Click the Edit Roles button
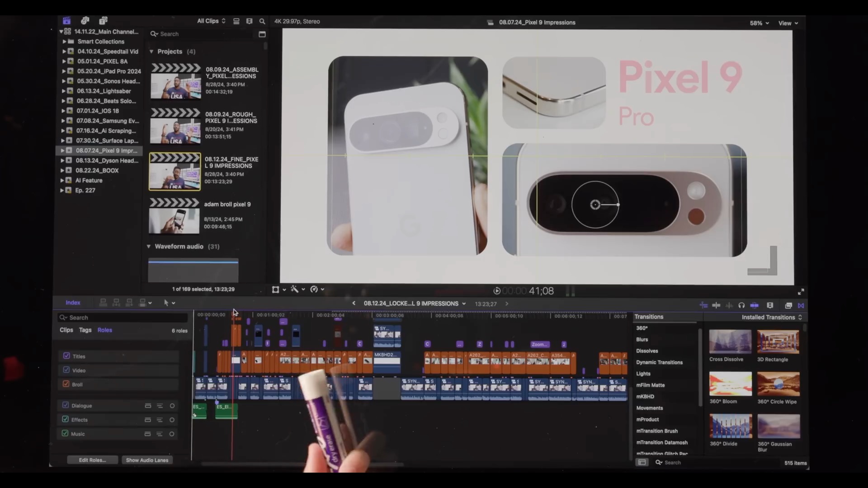Viewport: 868px width, 488px height. [92, 460]
